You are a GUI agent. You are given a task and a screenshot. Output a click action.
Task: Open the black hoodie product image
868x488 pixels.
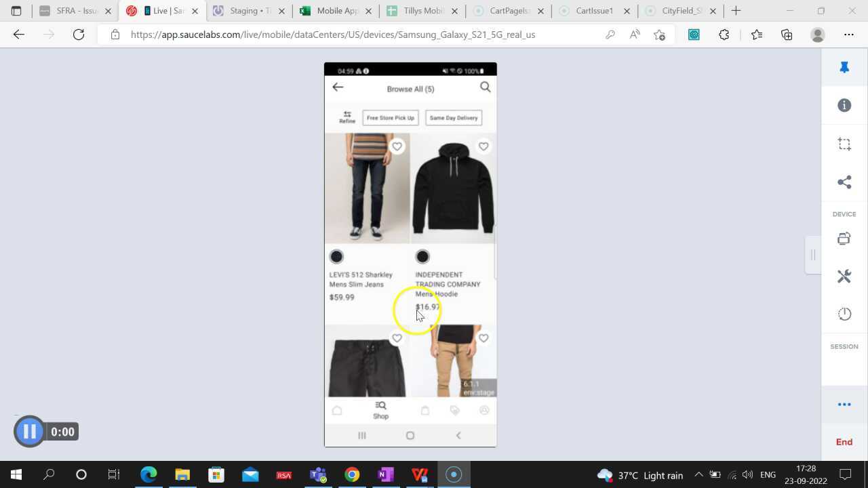(454, 188)
